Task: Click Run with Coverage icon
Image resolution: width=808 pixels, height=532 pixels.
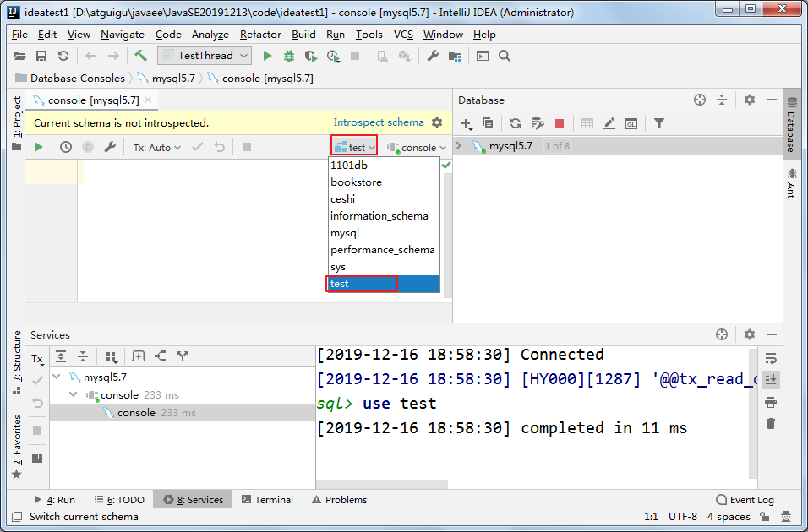Action: 311,56
